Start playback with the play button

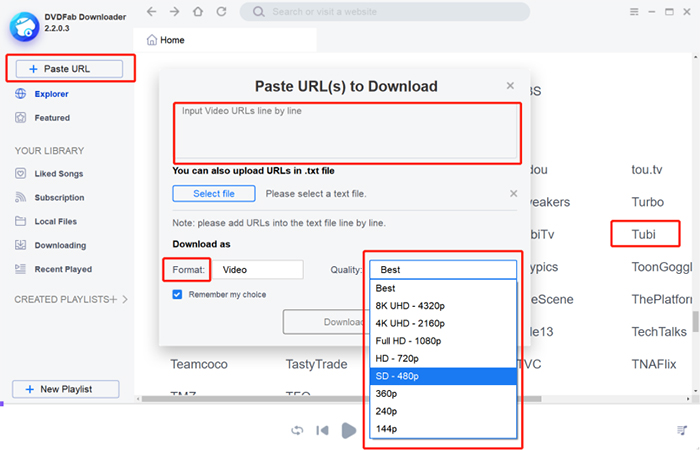pyautogui.click(x=349, y=430)
